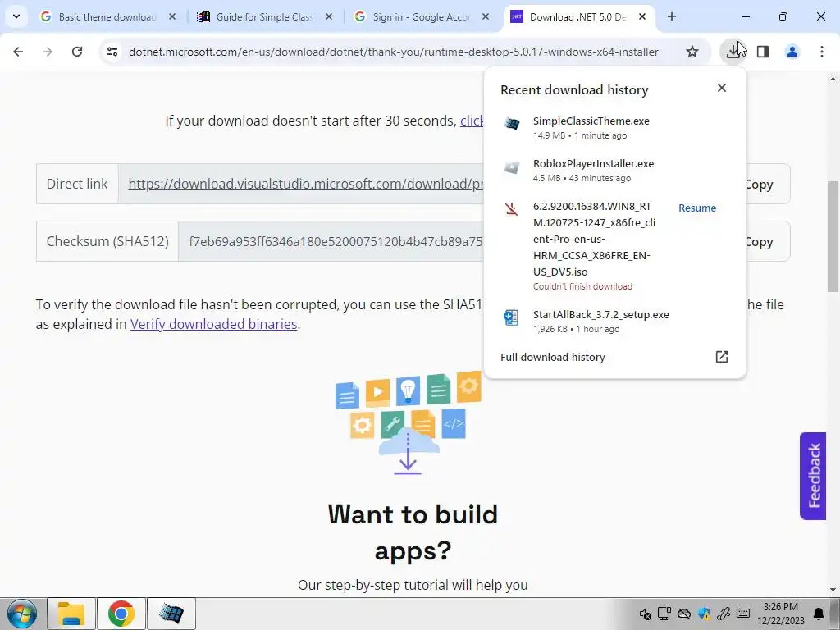Click the scrollbar down arrow
This screenshot has width=840, height=630.
coord(833,589)
